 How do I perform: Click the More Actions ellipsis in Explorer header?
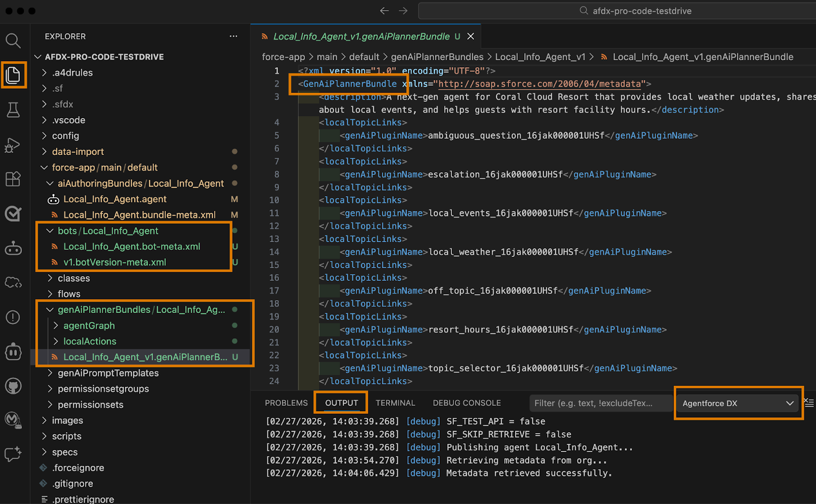(x=234, y=36)
